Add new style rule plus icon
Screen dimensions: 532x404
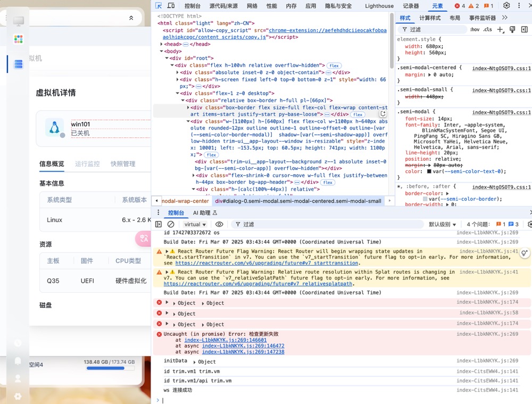pyautogui.click(x=500, y=29)
